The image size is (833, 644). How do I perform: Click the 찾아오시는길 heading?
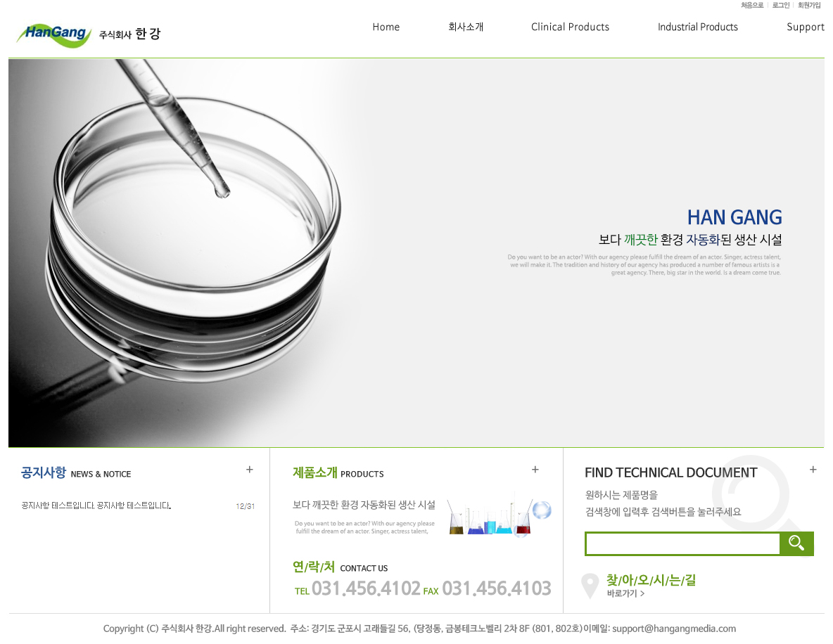pyautogui.click(x=651, y=580)
